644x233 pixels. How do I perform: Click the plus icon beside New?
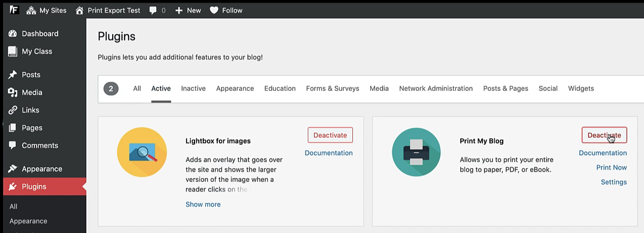click(179, 10)
